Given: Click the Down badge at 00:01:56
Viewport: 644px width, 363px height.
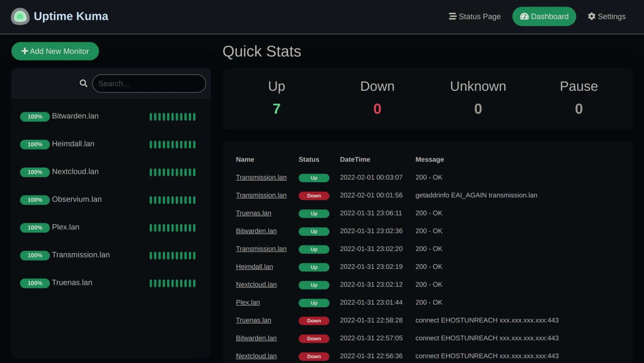Looking at the screenshot, I should click(314, 196).
